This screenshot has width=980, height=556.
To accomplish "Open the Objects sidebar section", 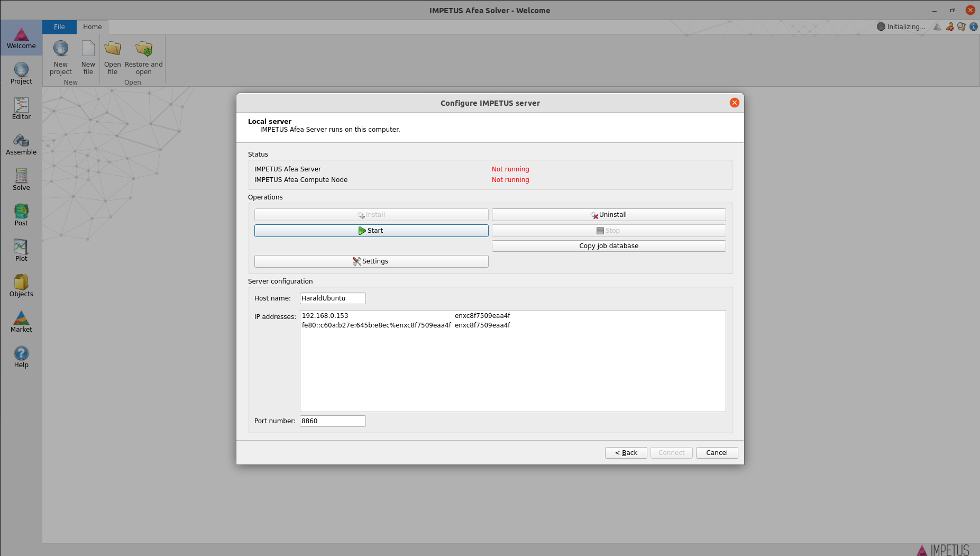I will click(x=21, y=286).
